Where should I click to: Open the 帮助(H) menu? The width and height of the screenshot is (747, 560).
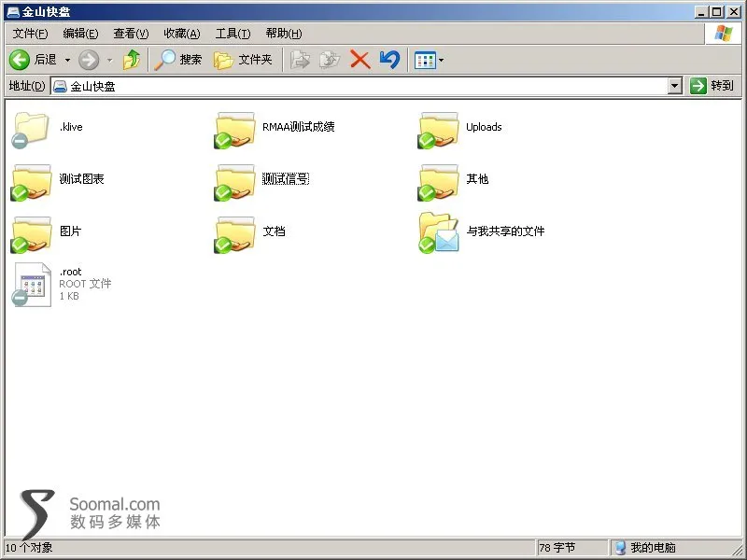coord(284,34)
